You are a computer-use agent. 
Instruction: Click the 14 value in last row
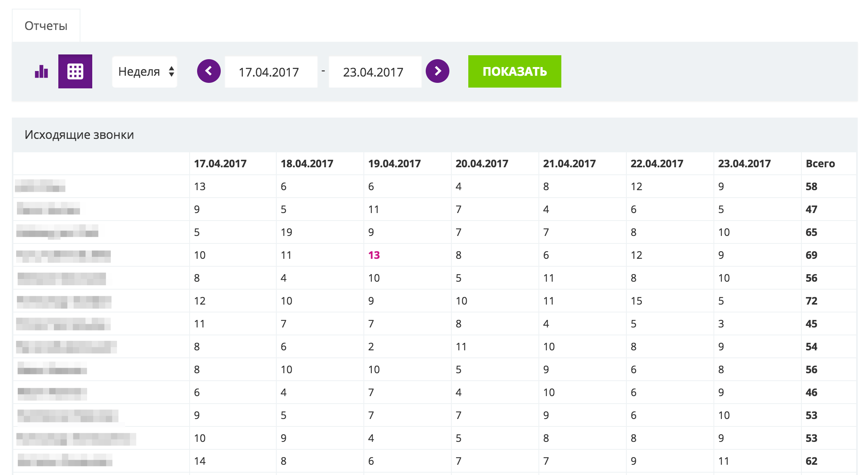pos(200,461)
